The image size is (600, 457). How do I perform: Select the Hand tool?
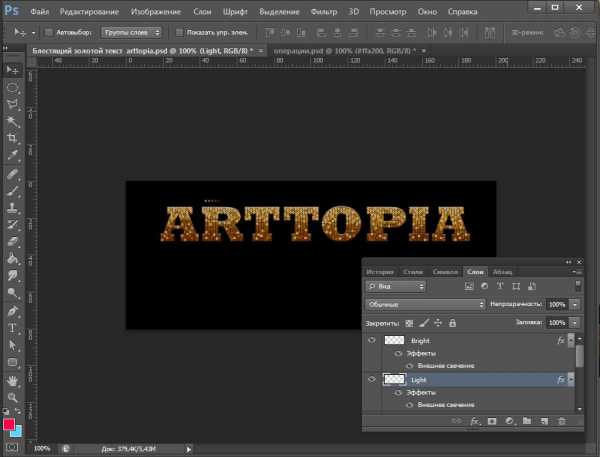click(12, 381)
